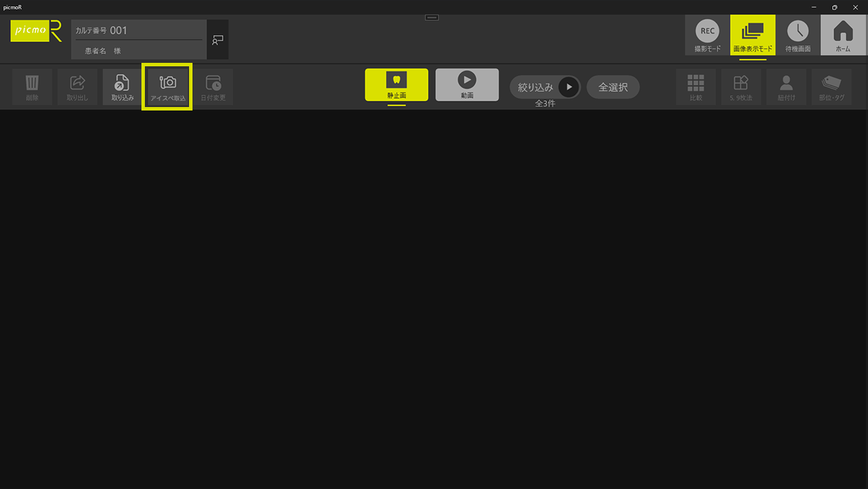This screenshot has height=489, width=868.
Task: Open the 比較 grid compare tool
Action: (x=696, y=87)
